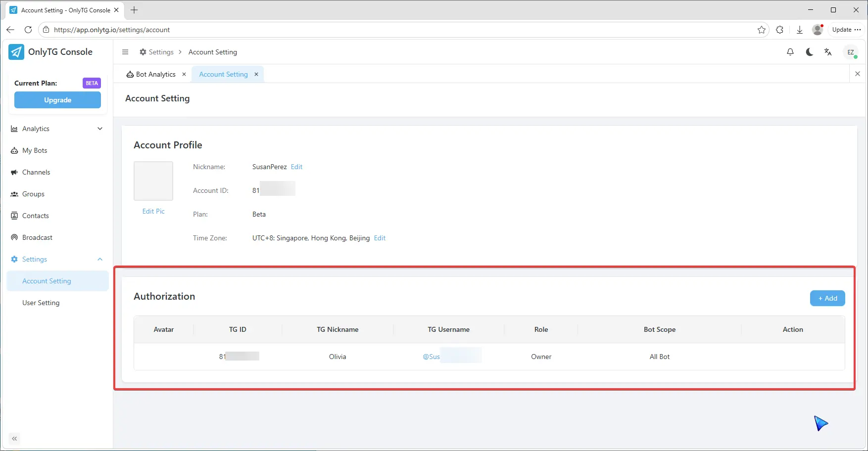Toggle dark mode with the moon icon
The height and width of the screenshot is (451, 868).
click(810, 52)
